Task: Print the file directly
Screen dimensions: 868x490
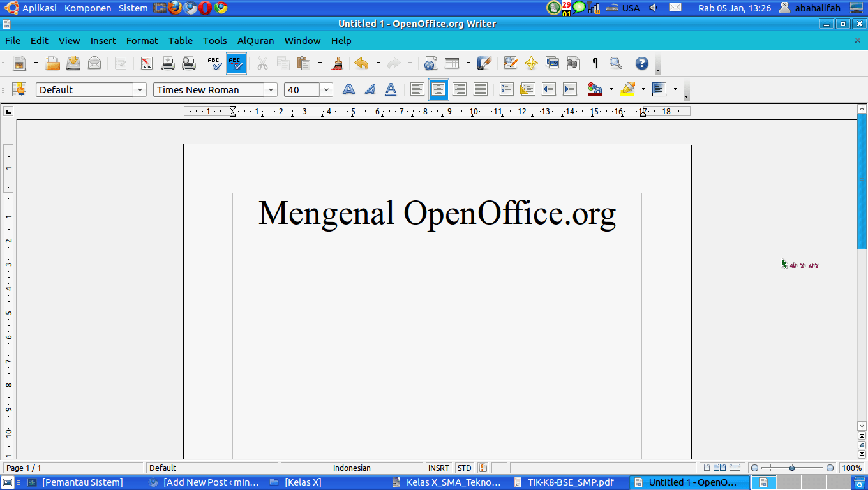Action: (x=168, y=63)
